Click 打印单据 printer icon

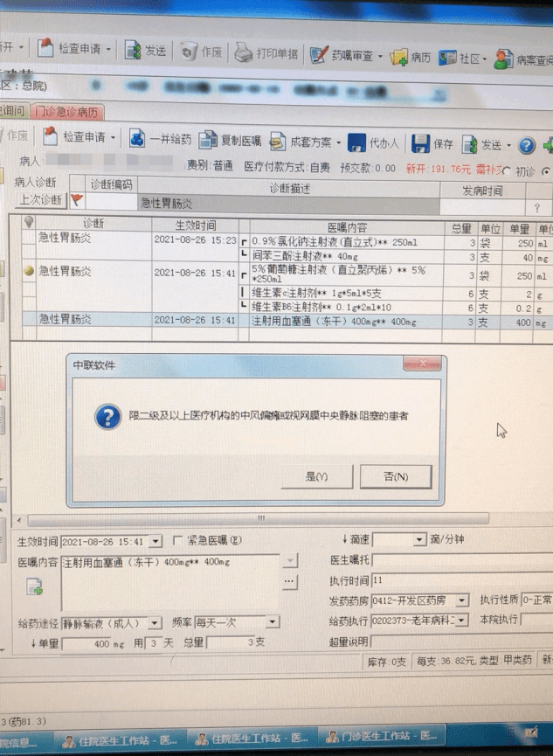(244, 52)
